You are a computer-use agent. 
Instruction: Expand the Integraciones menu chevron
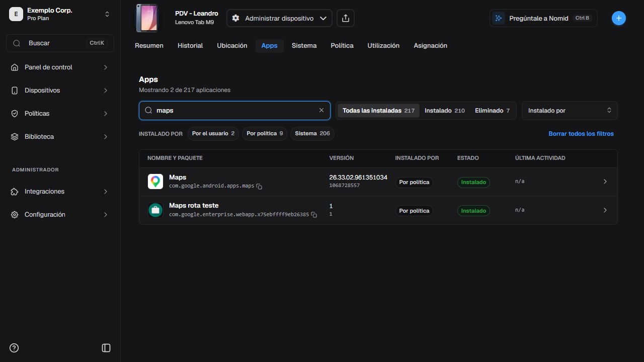click(x=106, y=192)
